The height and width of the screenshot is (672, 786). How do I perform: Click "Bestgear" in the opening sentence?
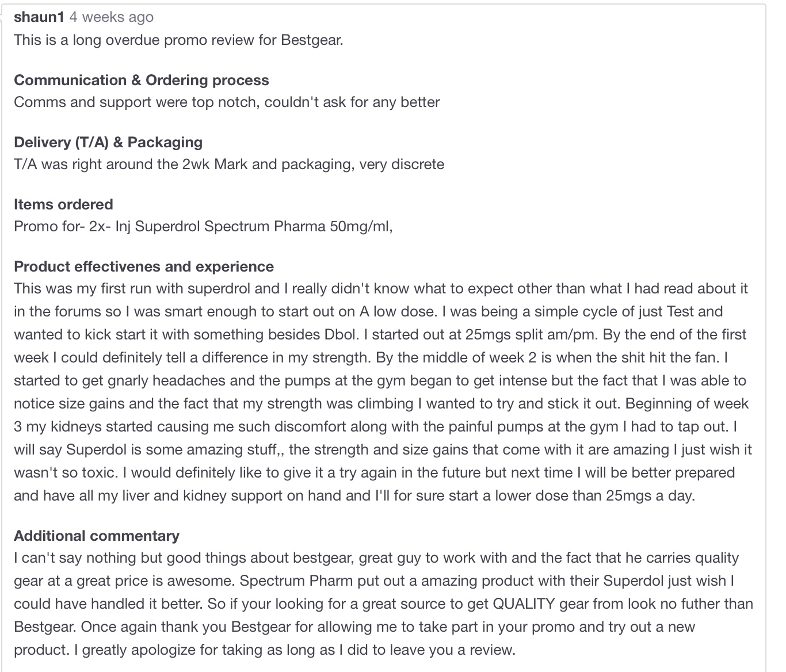(311, 40)
